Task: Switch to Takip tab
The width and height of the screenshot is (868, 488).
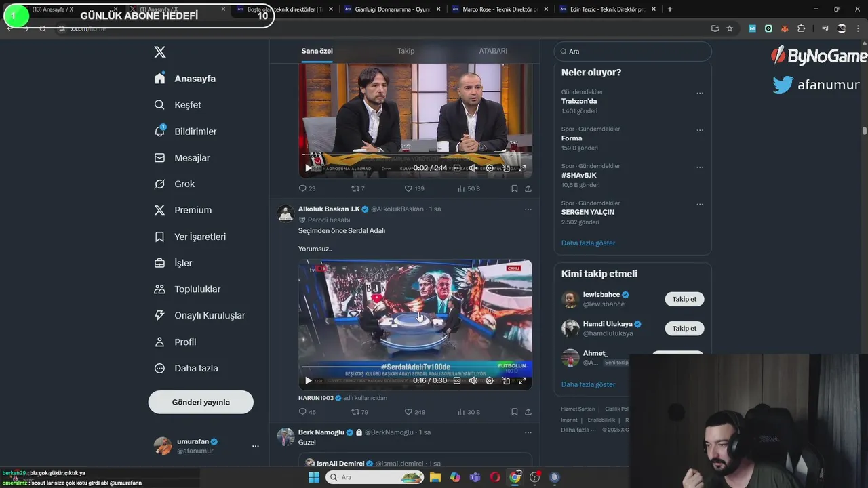Action: [406, 51]
